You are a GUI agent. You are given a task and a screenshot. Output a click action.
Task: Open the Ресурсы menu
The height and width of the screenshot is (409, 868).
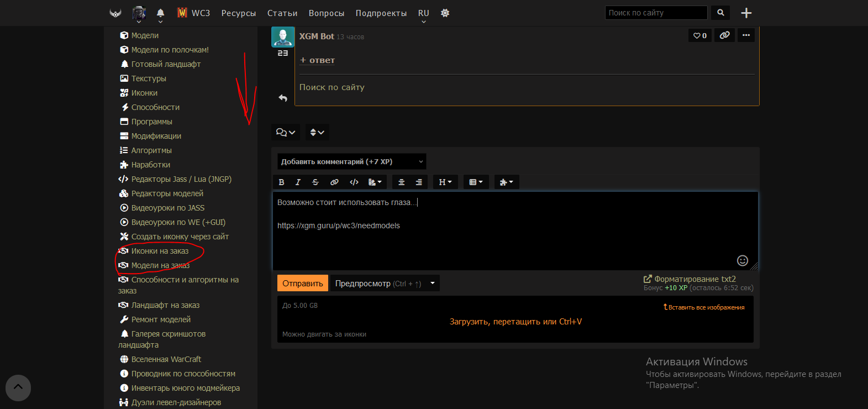(239, 13)
